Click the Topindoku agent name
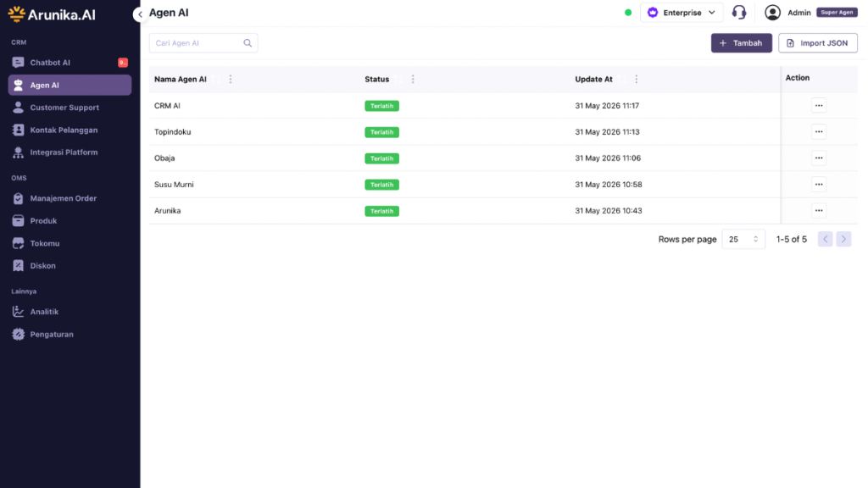Screen dimensions: 868x488 coord(173,131)
